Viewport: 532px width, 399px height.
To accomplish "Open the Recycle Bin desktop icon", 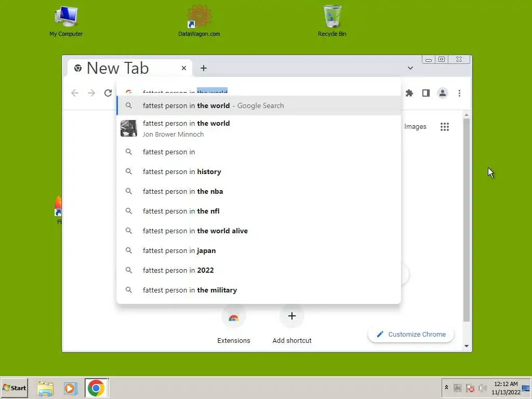I will coord(332,21).
